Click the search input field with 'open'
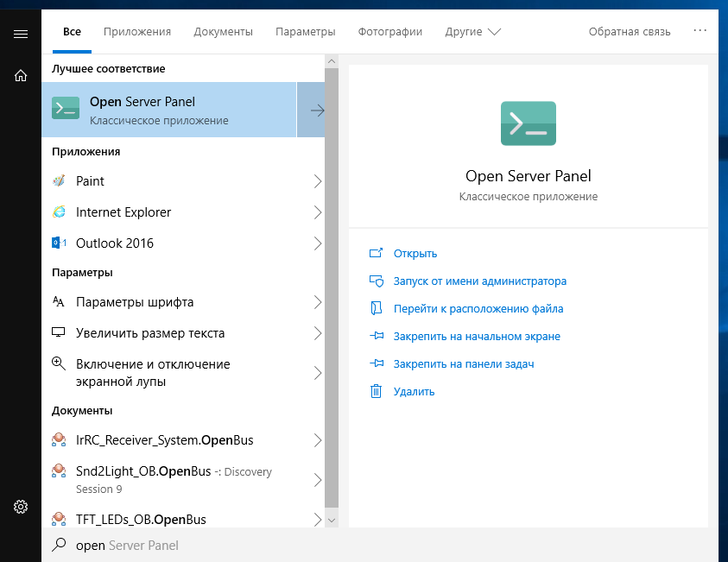Image resolution: width=728 pixels, height=562 pixels. point(380,545)
